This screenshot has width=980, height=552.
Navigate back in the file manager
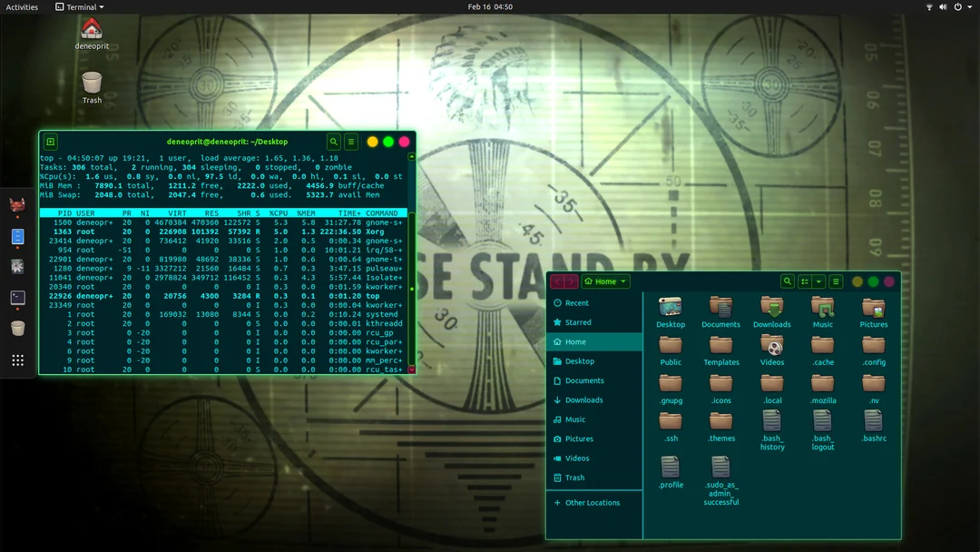pos(557,281)
